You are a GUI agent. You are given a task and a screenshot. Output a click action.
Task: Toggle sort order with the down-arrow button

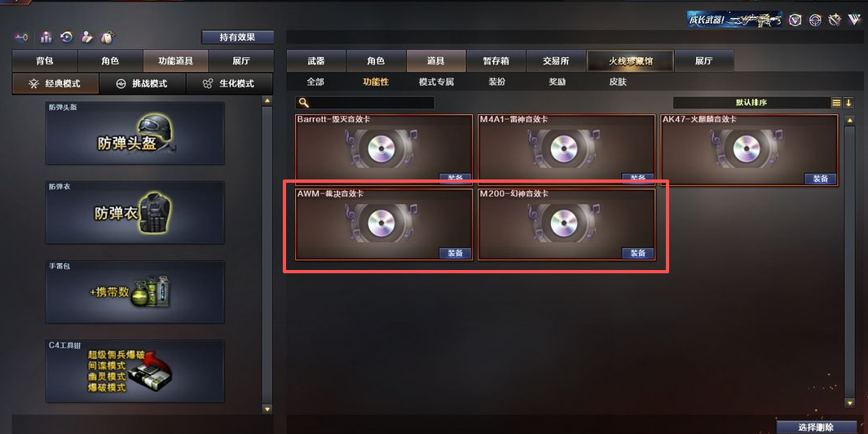848,103
